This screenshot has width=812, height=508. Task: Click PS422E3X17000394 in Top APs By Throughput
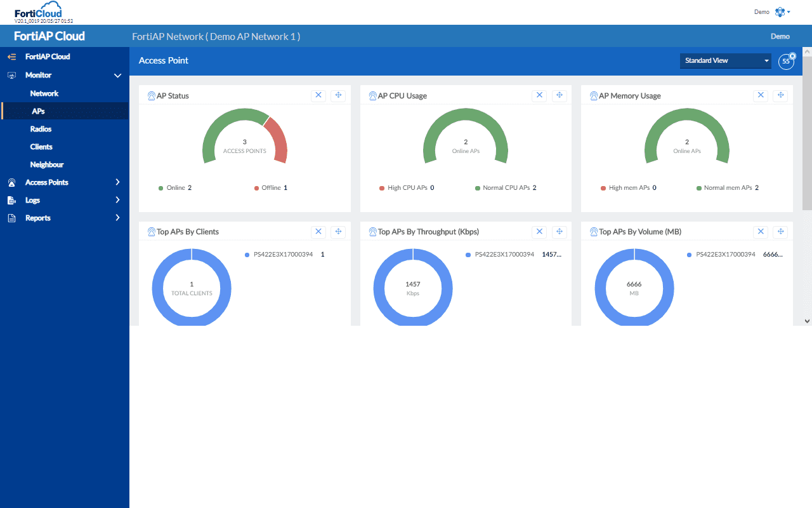[504, 255]
